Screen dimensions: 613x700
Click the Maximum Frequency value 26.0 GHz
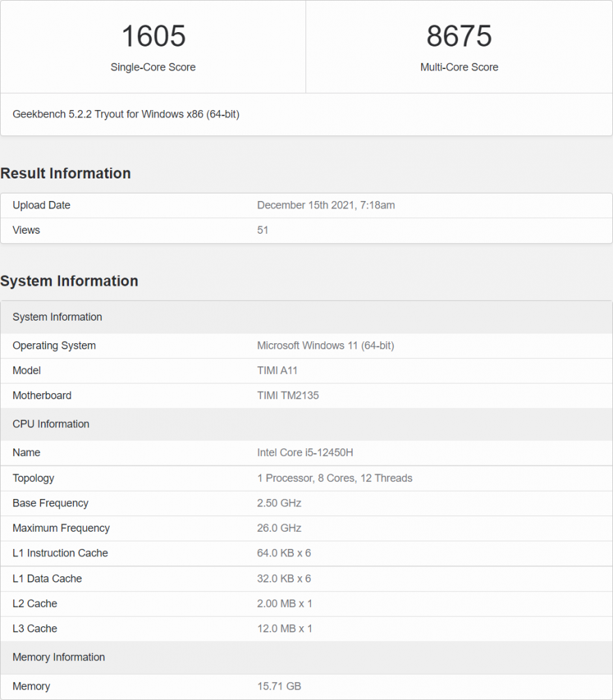279,528
